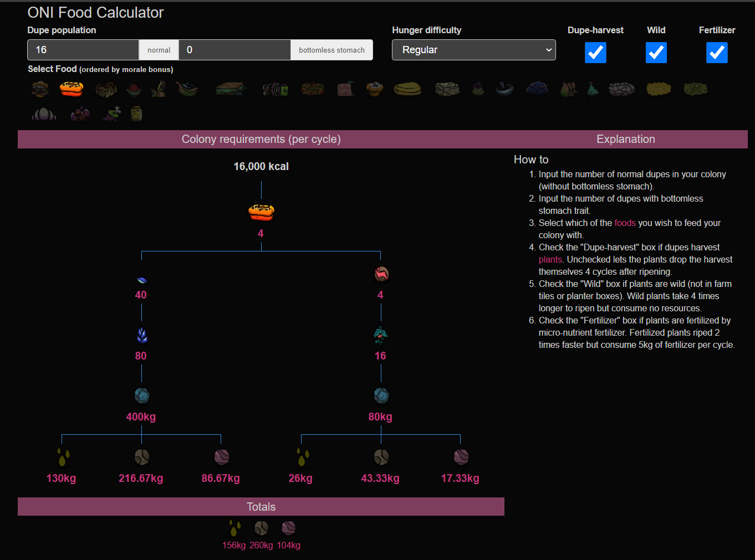The image size is (755, 560).
Task: Focus the normal dupe population input field
Action: 83,50
